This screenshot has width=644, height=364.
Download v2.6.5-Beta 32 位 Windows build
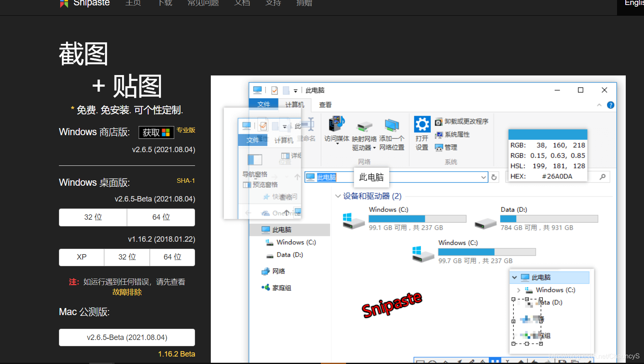click(93, 217)
